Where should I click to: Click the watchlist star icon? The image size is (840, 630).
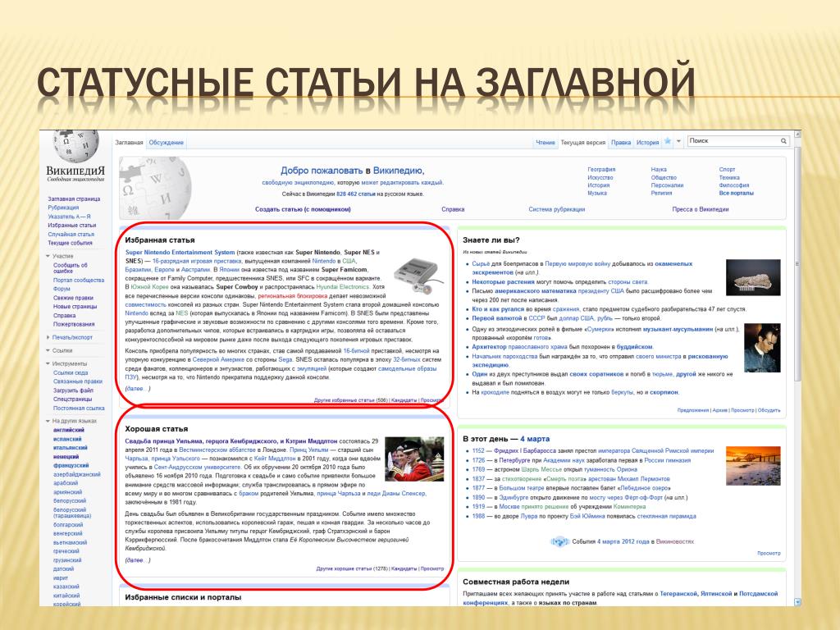pos(668,141)
